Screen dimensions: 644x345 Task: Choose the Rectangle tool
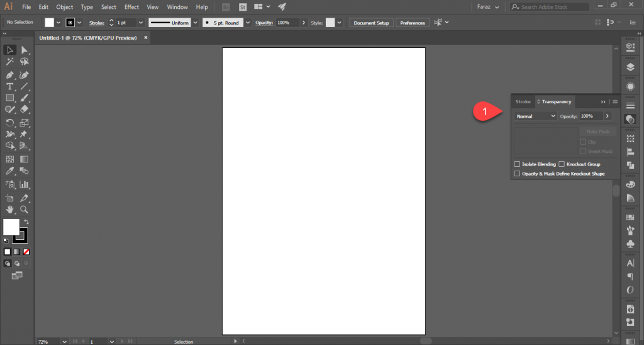click(x=10, y=98)
